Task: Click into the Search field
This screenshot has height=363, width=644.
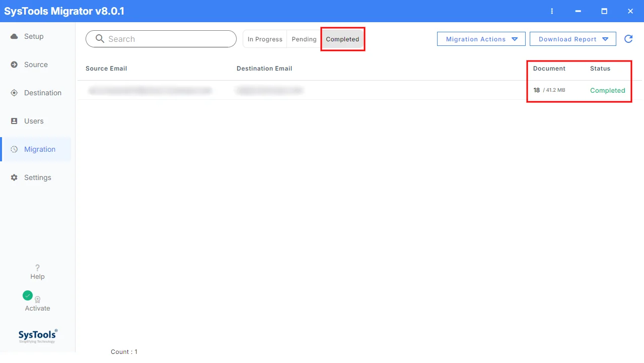Action: point(161,39)
